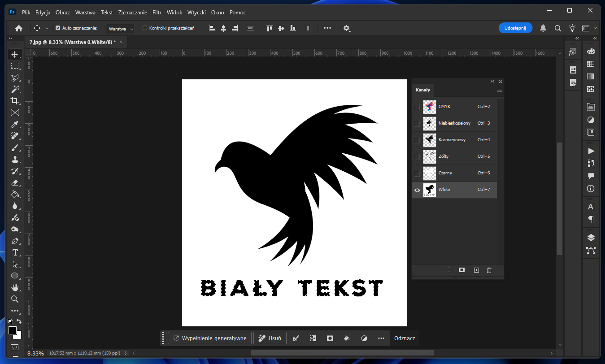Click the Udostępnij button
This screenshot has height=364, width=605.
(515, 27)
